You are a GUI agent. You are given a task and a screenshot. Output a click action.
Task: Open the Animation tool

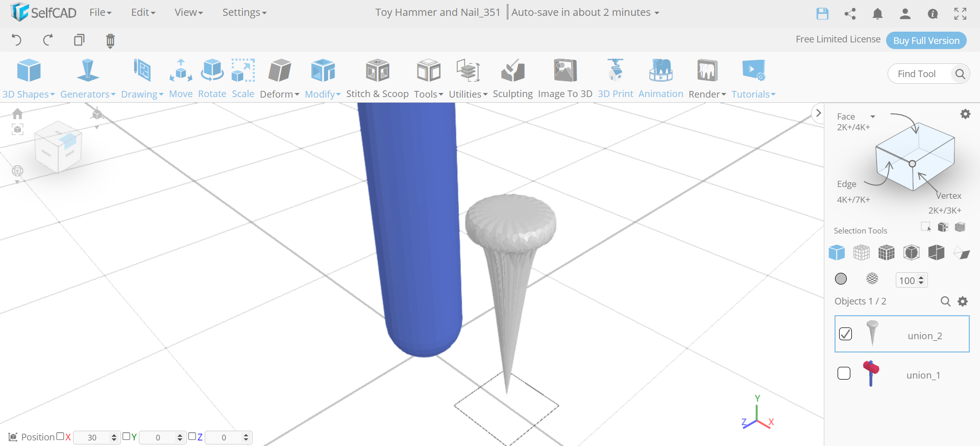click(x=660, y=78)
